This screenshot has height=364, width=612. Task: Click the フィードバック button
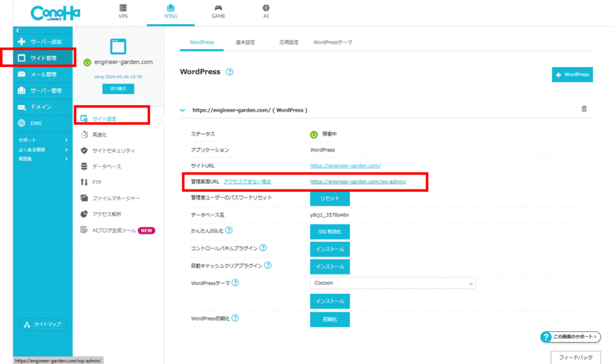[x=576, y=357]
